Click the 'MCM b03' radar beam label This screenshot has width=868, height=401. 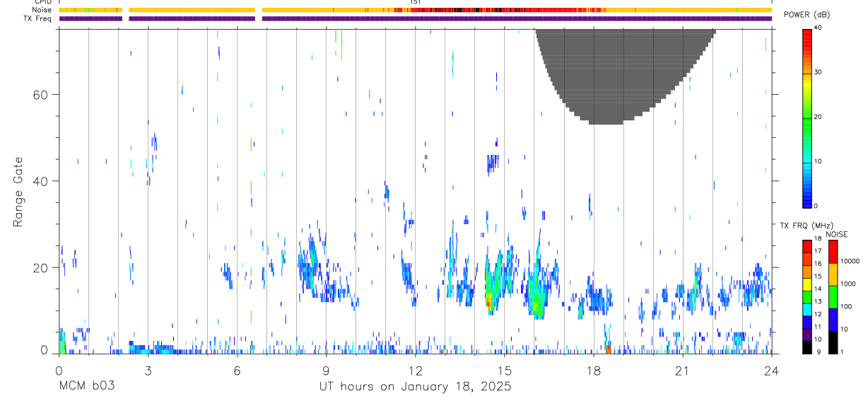point(86,386)
